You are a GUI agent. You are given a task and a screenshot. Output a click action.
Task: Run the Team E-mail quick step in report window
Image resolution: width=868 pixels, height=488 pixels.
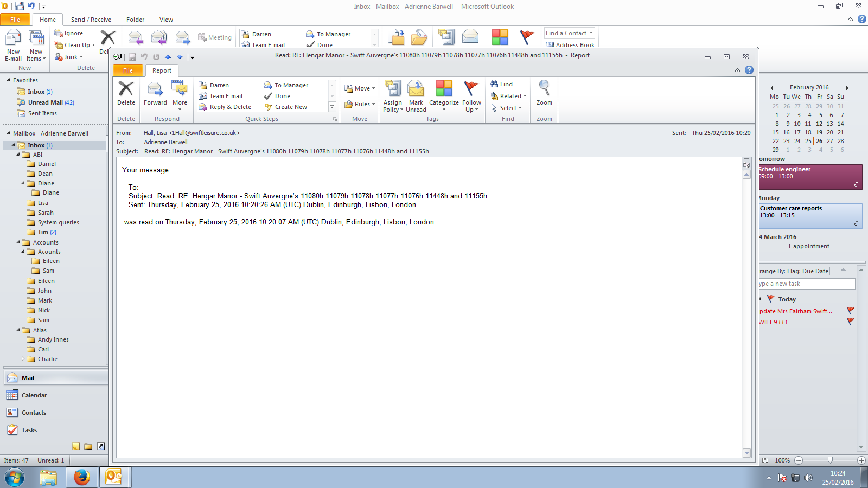point(220,96)
